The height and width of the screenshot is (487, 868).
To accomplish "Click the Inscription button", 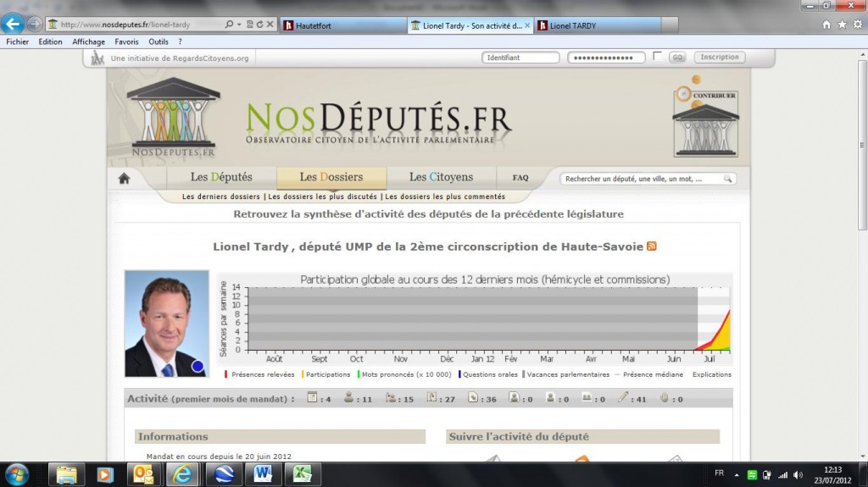I will pyautogui.click(x=720, y=57).
